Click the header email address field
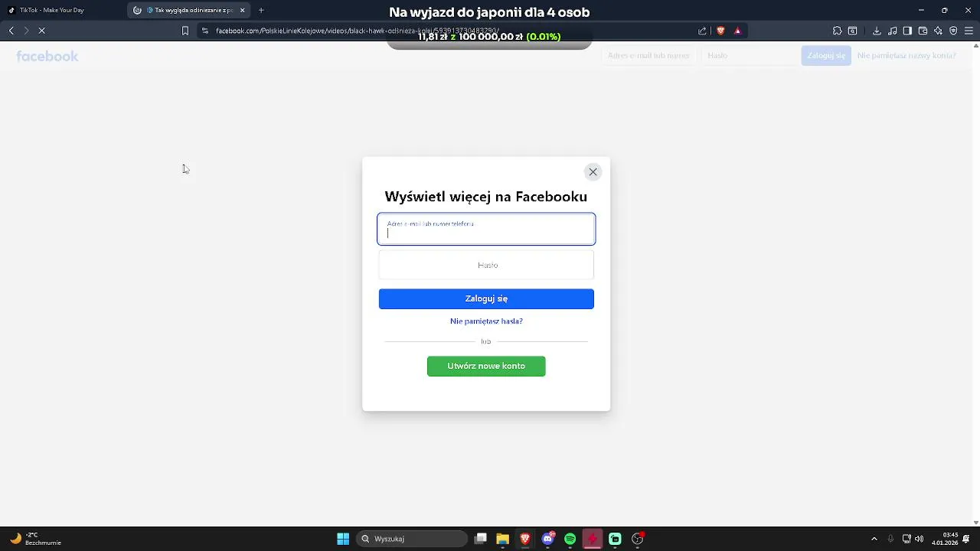This screenshot has height=551, width=980. (648, 55)
